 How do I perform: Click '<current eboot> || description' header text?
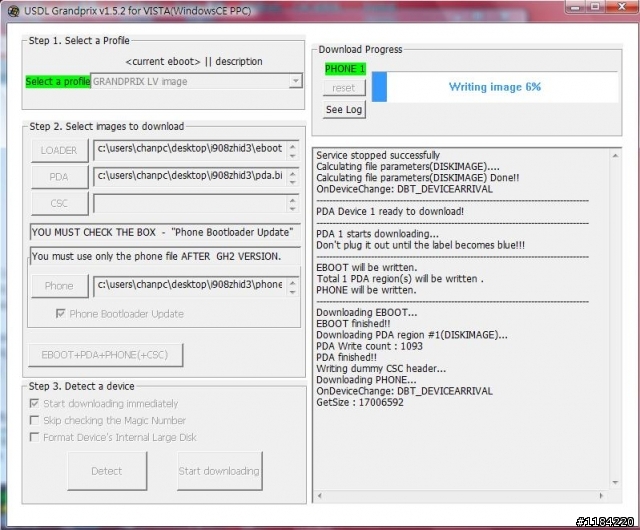pos(194,62)
